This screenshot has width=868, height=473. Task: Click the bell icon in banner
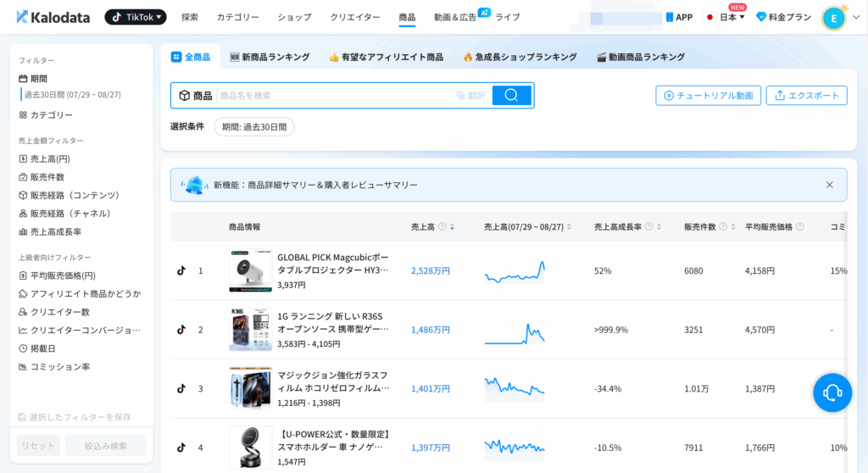pos(194,185)
